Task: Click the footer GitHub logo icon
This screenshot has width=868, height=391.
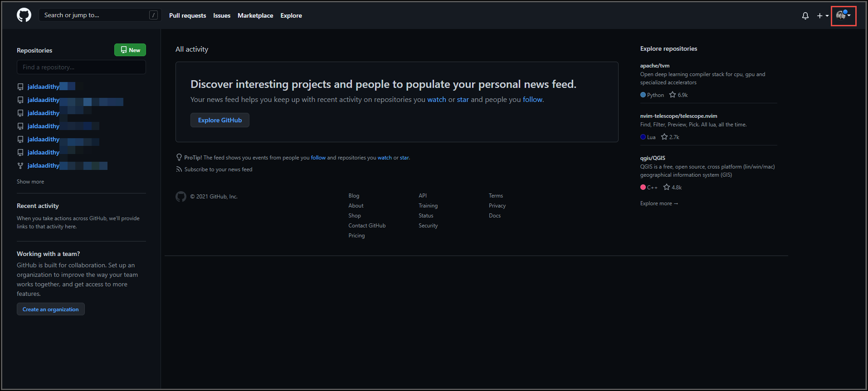Action: [181, 197]
